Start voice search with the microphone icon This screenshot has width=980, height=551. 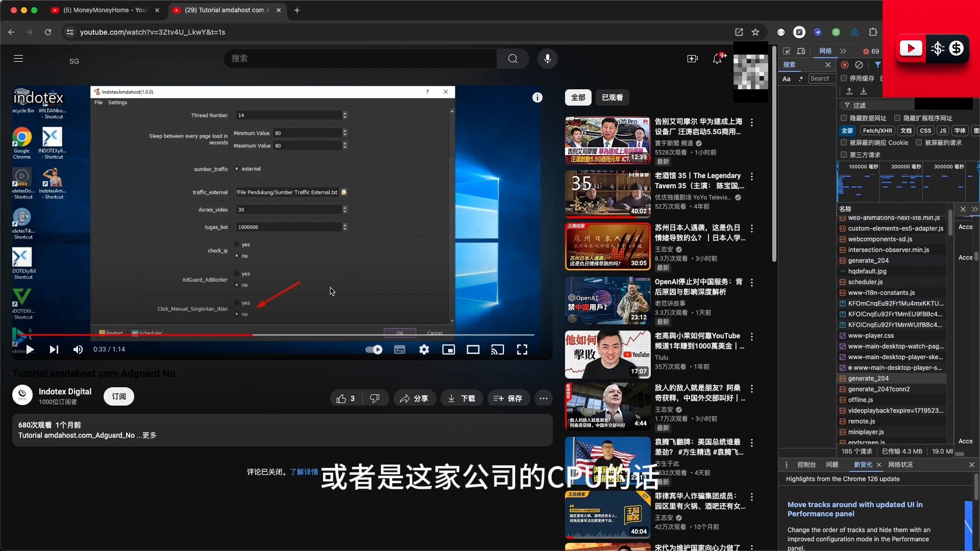coord(547,59)
